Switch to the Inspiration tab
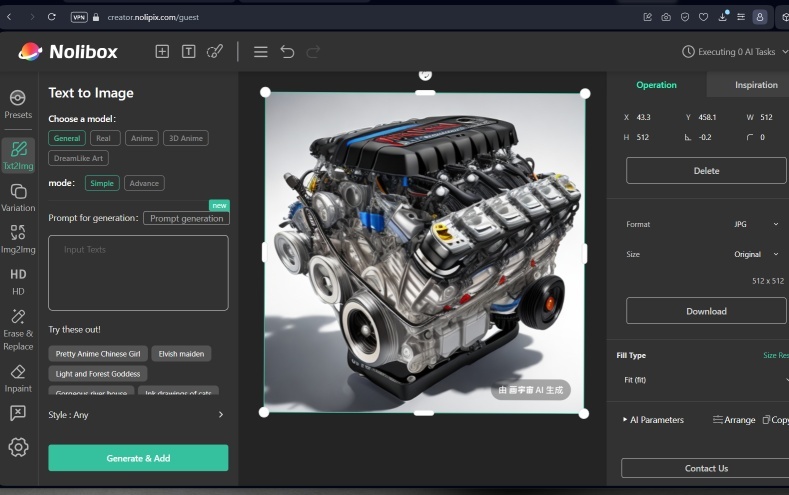 pos(755,85)
